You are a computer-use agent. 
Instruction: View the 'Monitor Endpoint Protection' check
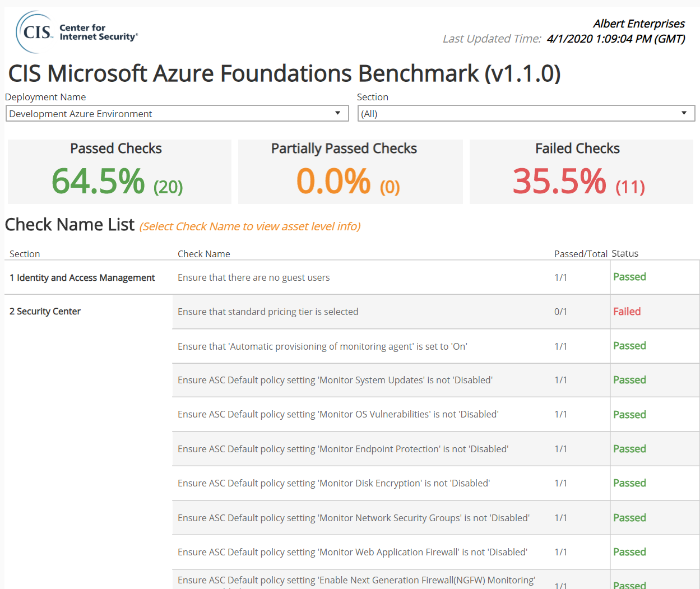pyautogui.click(x=343, y=449)
